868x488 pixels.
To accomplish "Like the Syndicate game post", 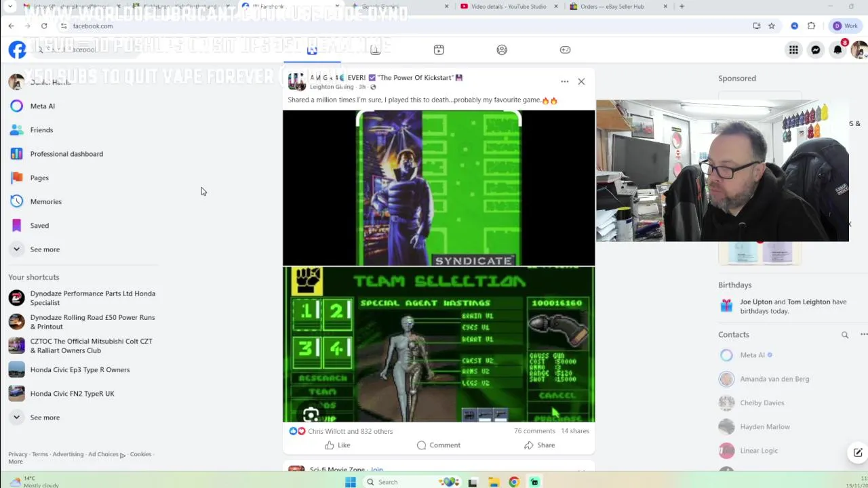I will point(337,445).
